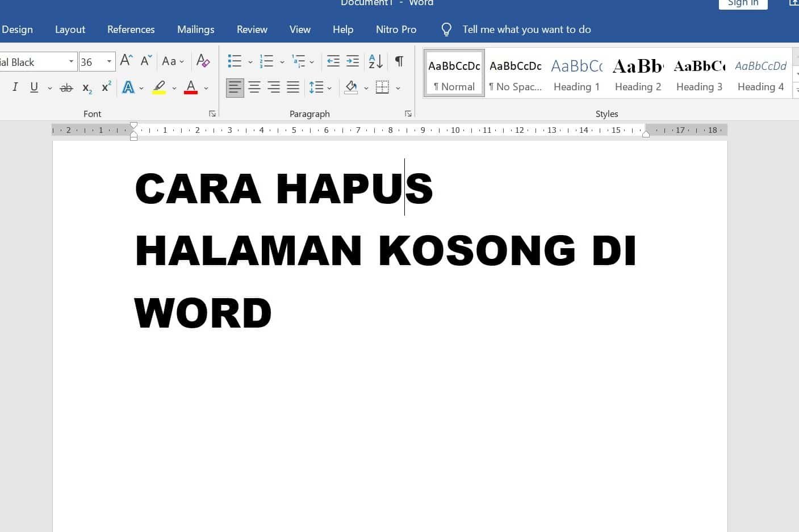This screenshot has height=532, width=799.
Task: Apply the red font color swatch
Action: 191,87
